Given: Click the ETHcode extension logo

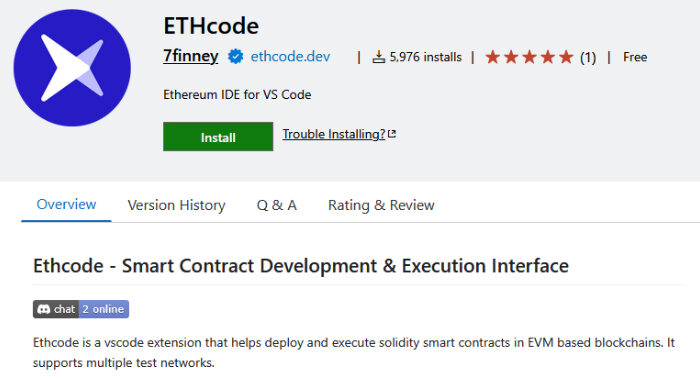Looking at the screenshot, I should (72, 68).
